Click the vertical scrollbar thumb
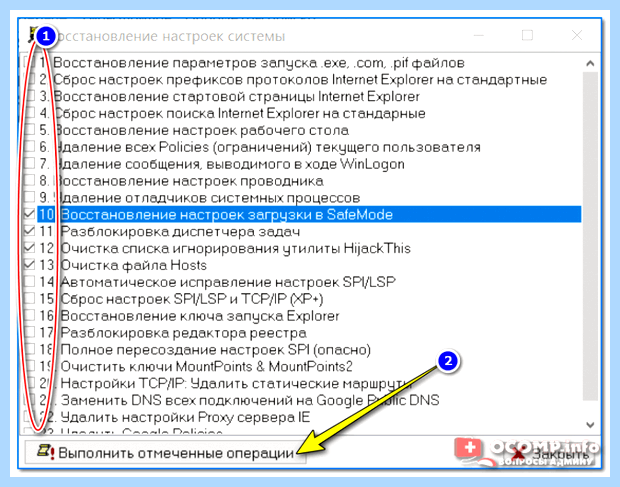The height and width of the screenshot is (487, 620). click(x=590, y=236)
